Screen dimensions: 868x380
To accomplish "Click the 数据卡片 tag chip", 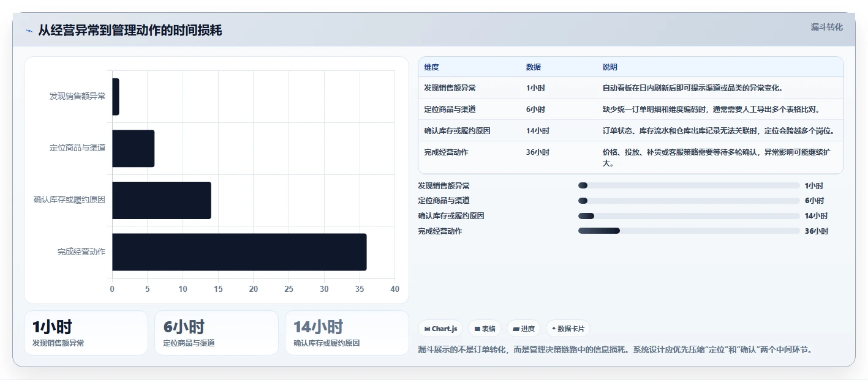I will [x=568, y=329].
